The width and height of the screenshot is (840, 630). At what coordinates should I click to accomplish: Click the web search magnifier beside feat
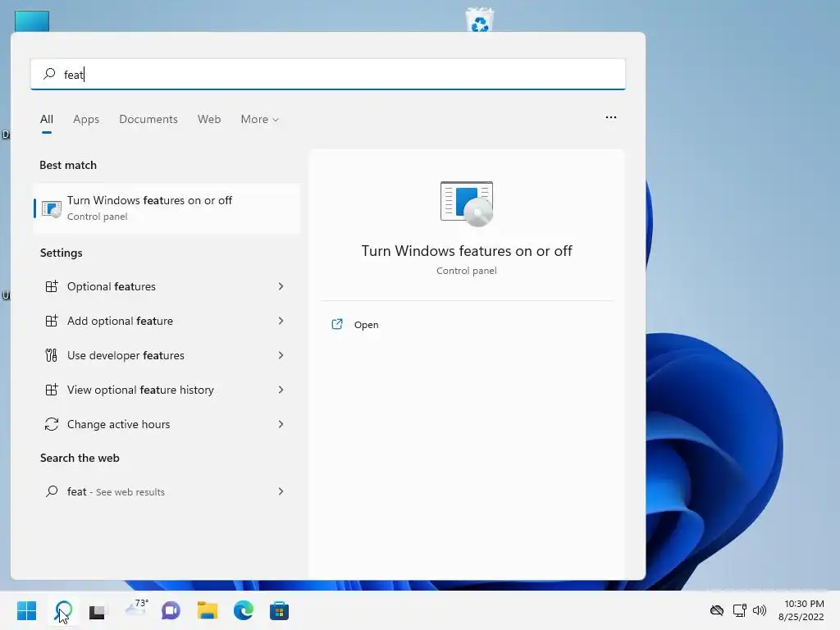pos(52,491)
